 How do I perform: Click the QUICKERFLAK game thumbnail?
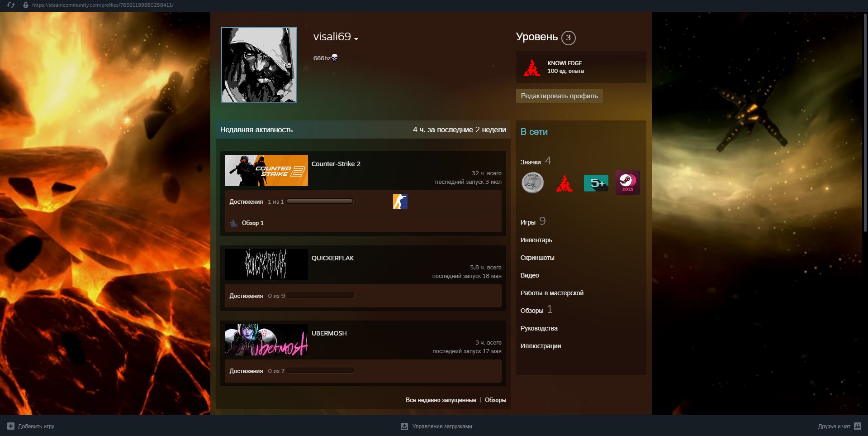[x=266, y=264]
